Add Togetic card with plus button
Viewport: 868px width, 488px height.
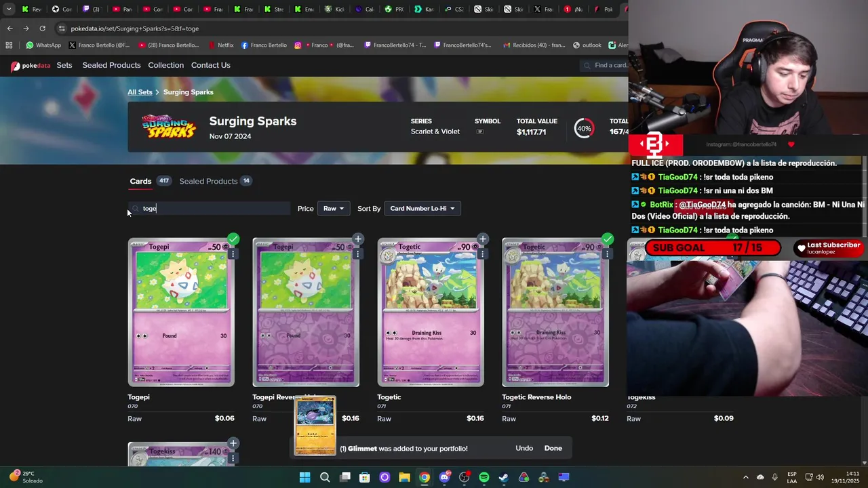point(482,239)
